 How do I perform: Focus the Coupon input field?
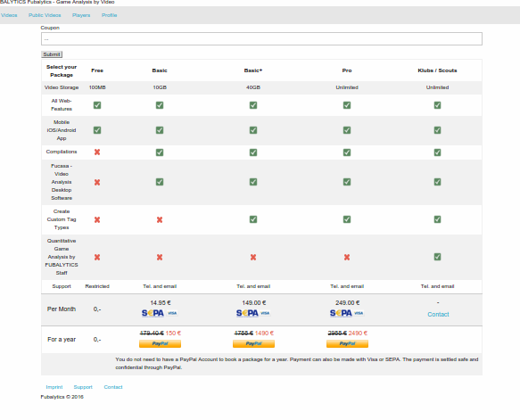click(261, 38)
